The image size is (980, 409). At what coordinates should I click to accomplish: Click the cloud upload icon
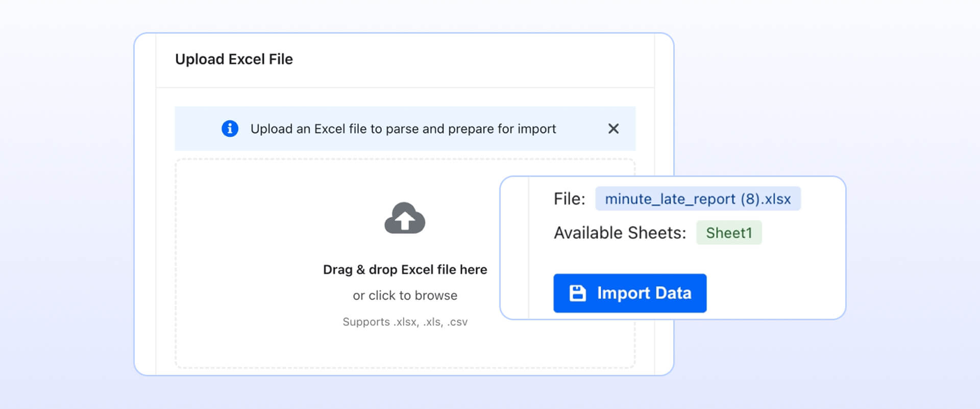(405, 218)
